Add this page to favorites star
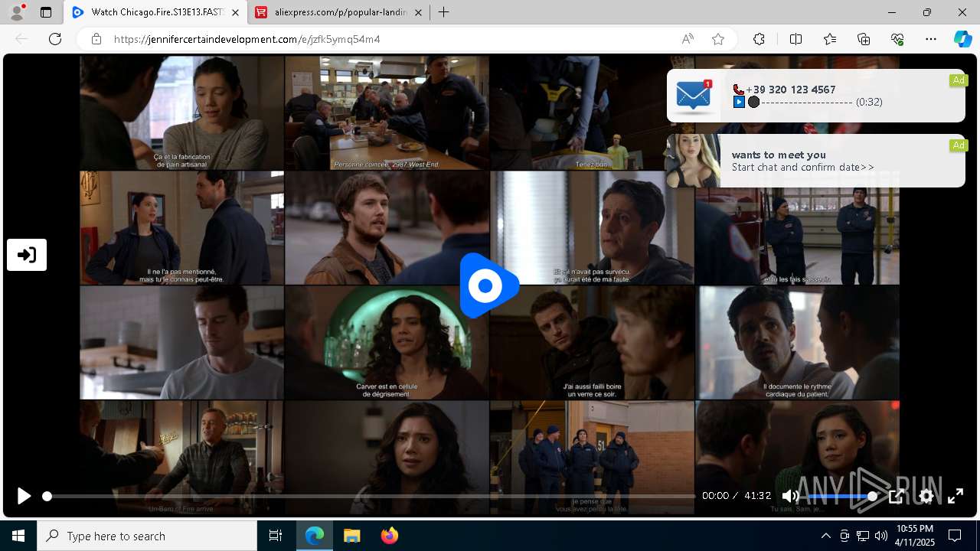Viewport: 980px width, 551px height. coord(718,39)
